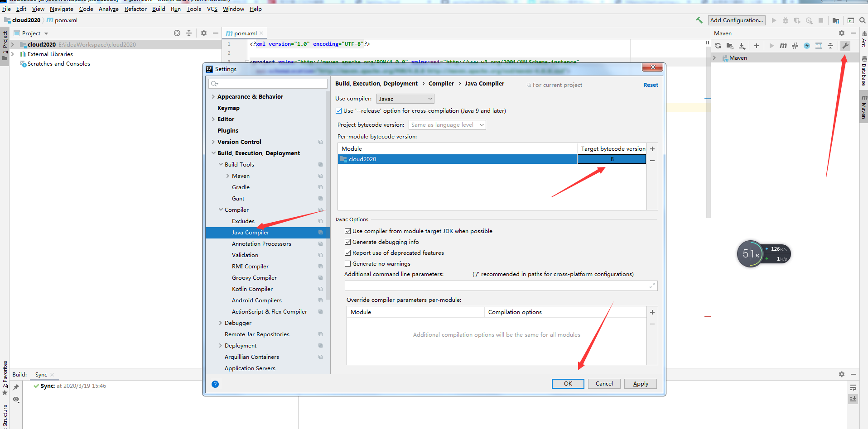
Task: Open the Database side tool window
Action: coord(864,71)
